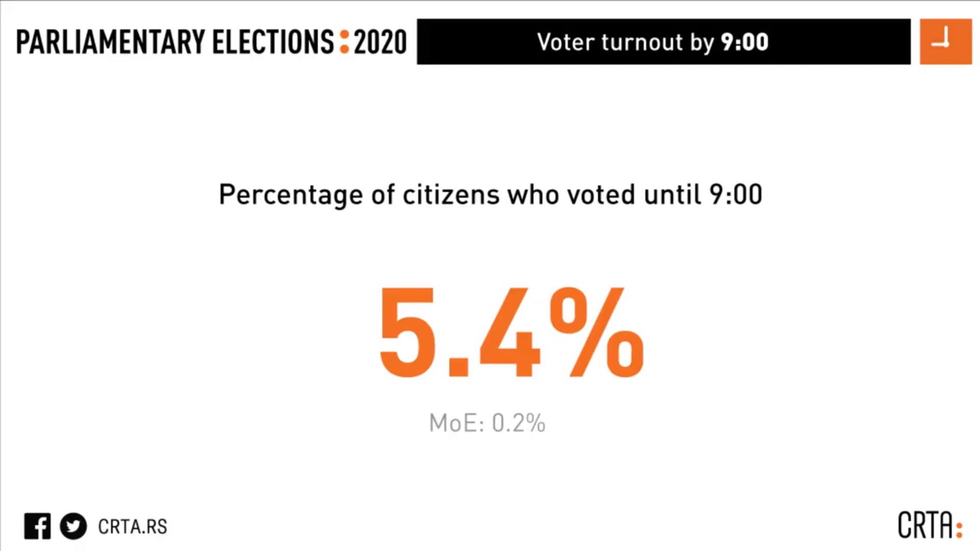Click the orange dots in the CRTA logo
Image resolution: width=980 pixels, height=551 pixels.
(959, 530)
